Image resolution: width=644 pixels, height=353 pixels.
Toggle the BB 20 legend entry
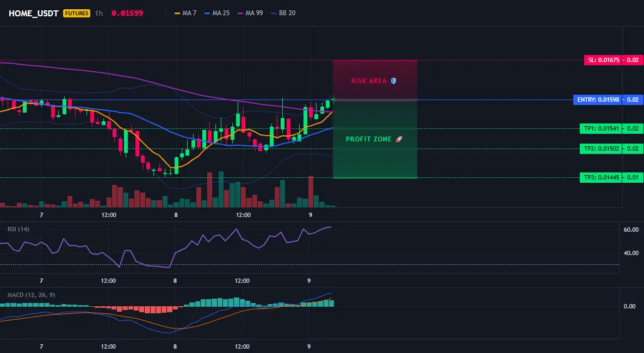[283, 13]
